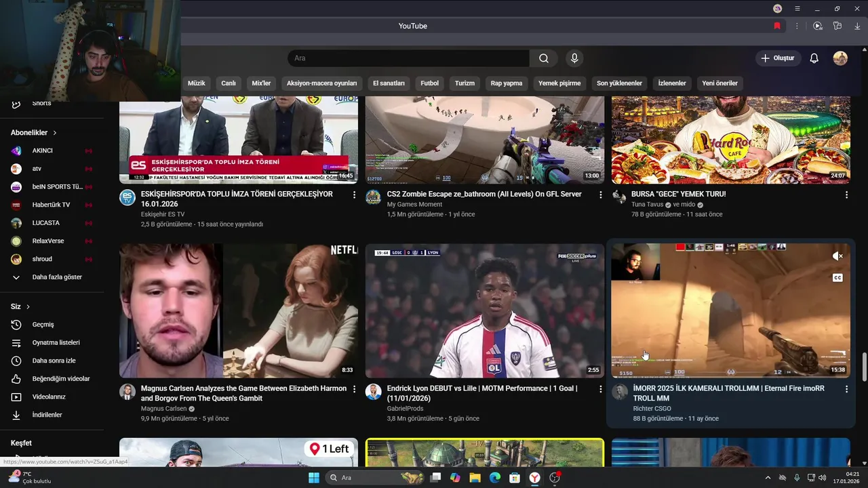Open the YouTube account avatar menu
The width and height of the screenshot is (868, 488).
[x=840, y=58]
